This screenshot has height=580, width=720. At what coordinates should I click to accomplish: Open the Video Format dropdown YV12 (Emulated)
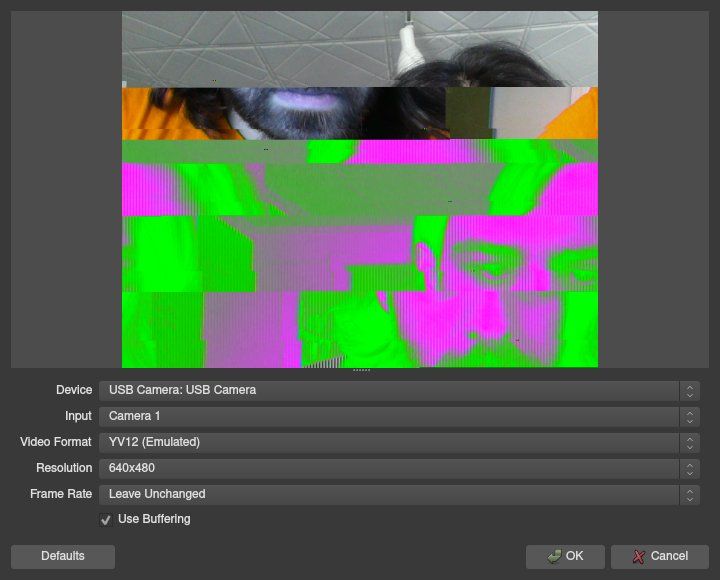pos(399,442)
